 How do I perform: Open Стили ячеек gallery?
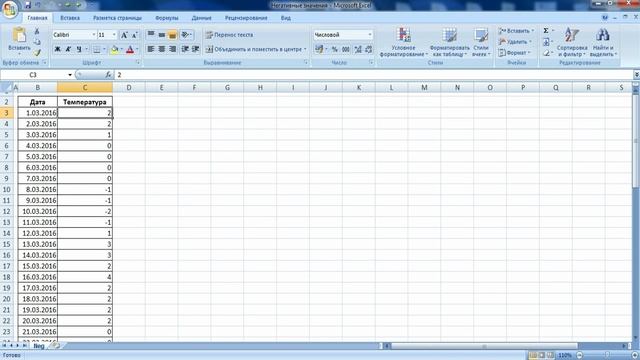click(481, 42)
